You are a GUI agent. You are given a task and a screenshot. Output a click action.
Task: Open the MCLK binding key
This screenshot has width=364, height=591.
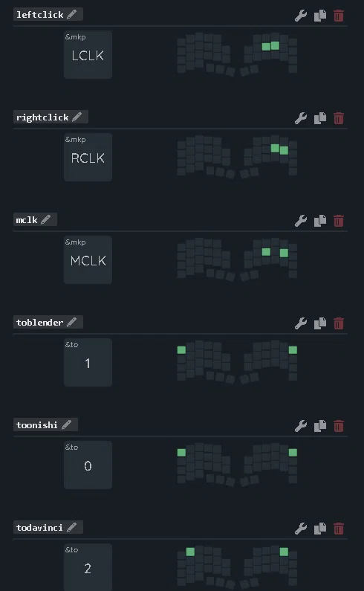click(88, 259)
